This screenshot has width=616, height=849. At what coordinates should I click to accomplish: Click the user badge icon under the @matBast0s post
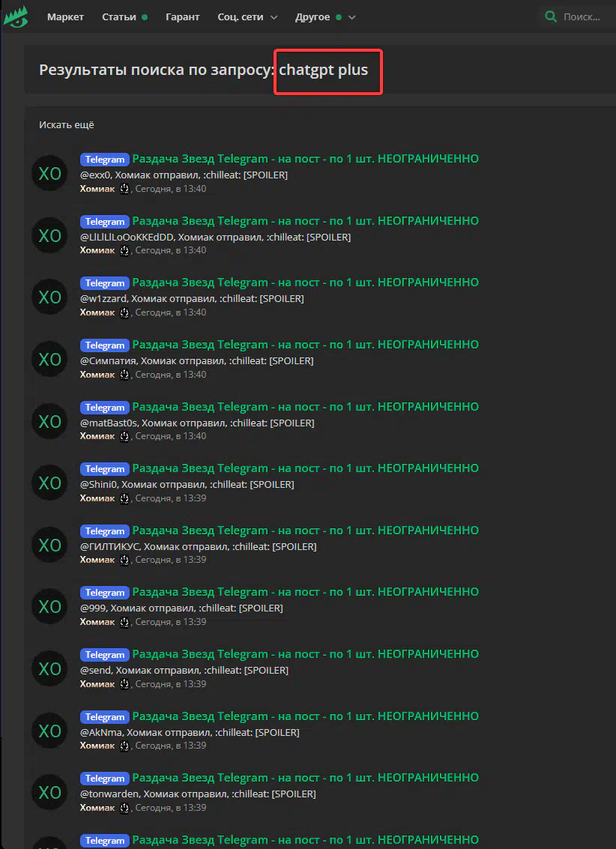point(124,436)
